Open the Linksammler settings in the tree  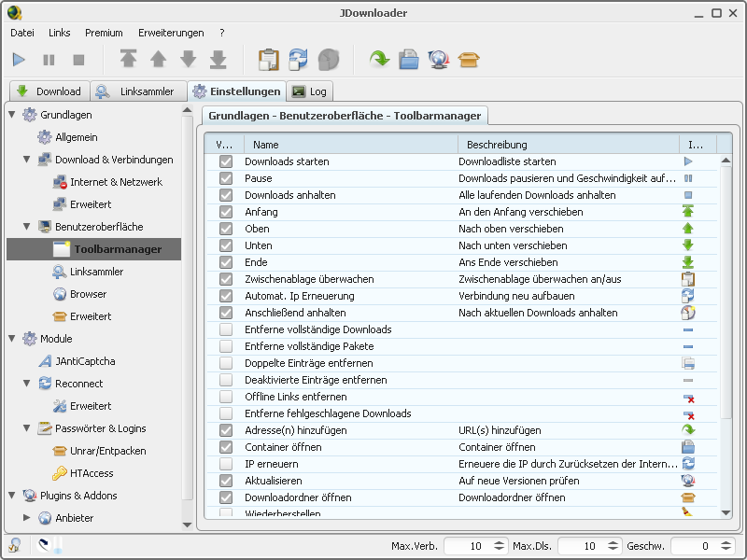coord(97,272)
